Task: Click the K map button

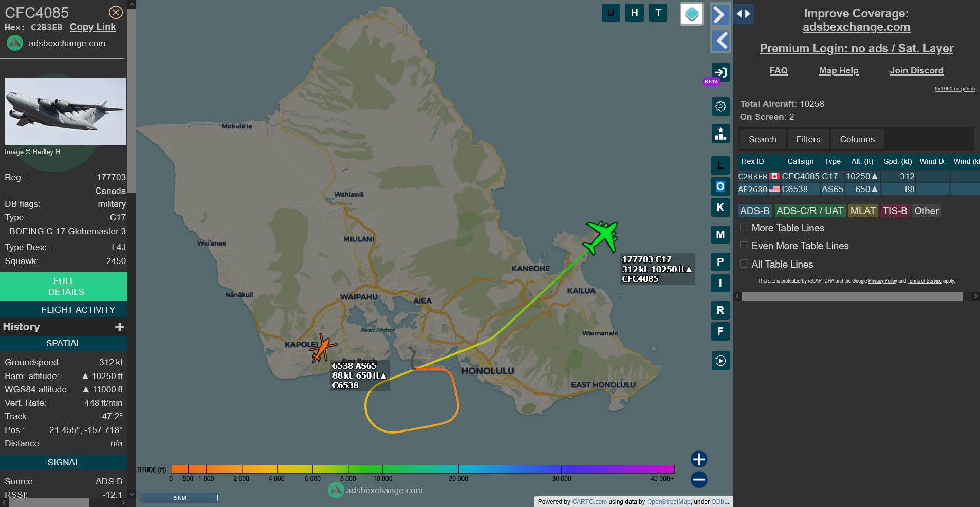Action: point(720,208)
